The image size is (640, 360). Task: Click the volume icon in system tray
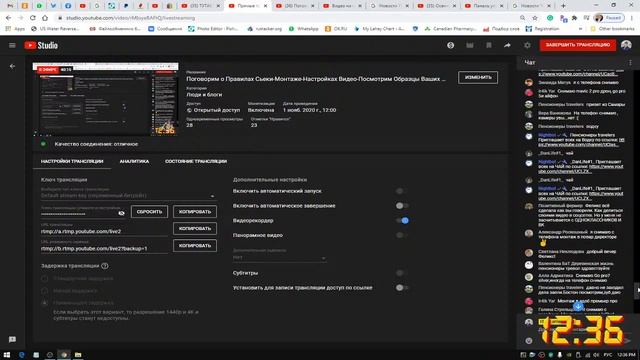pos(596,355)
